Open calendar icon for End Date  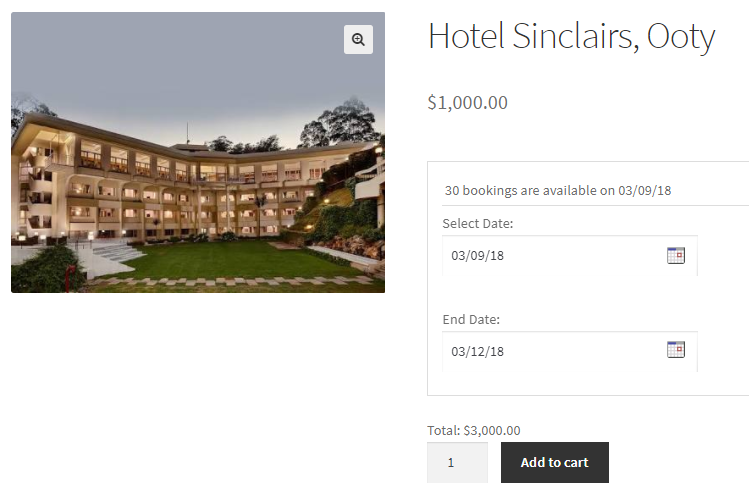click(x=676, y=350)
